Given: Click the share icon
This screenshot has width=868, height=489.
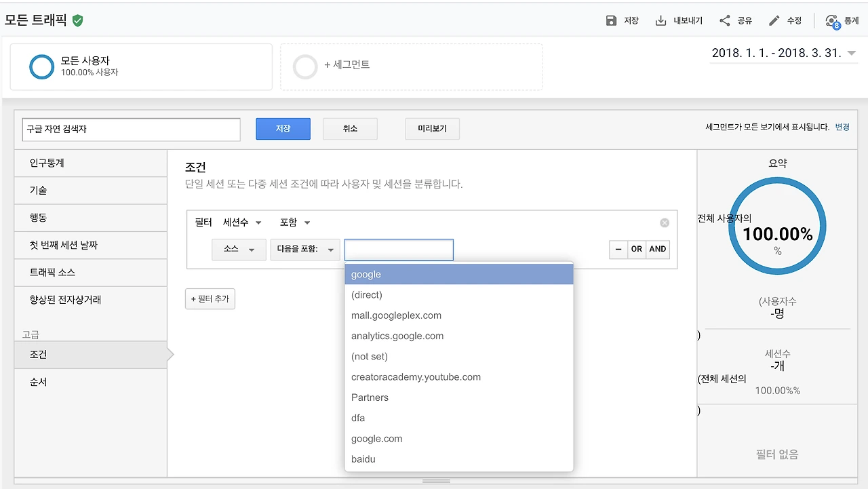Looking at the screenshot, I should [725, 21].
